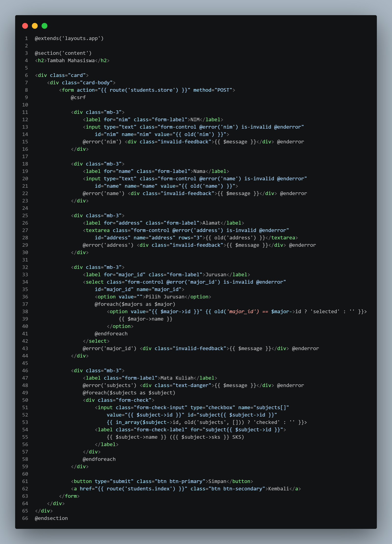This screenshot has height=544, width=392.
Task: Click the green maximize dot
Action: (44, 26)
